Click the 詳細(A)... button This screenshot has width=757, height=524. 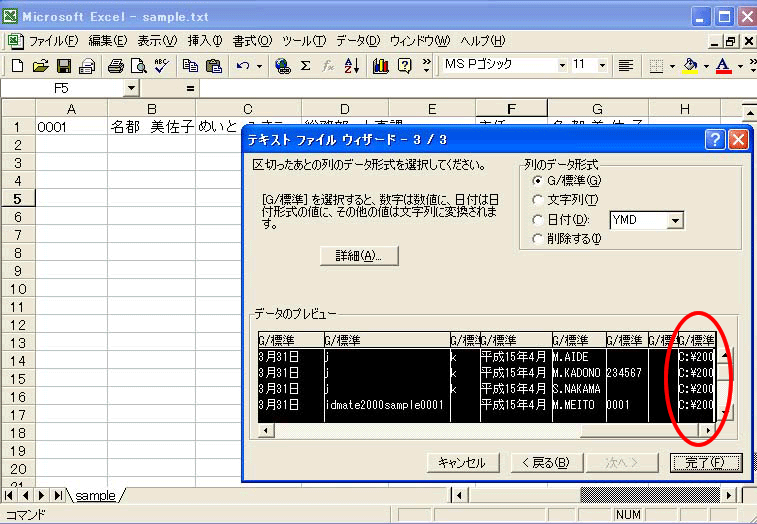(x=359, y=256)
